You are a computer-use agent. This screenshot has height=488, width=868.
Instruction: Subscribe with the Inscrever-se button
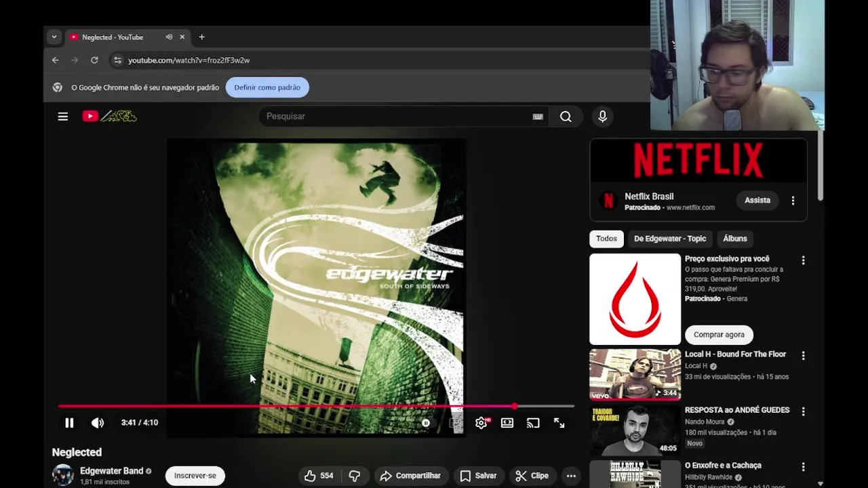[x=195, y=476]
